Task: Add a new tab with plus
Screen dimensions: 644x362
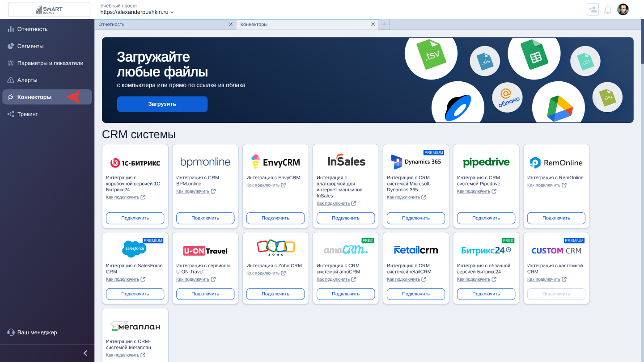Action: (384, 24)
